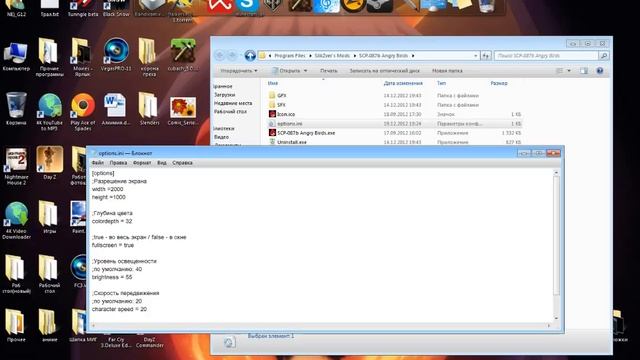
Task: Open the Прочее folder on the desktop
Action: [x=15, y=322]
